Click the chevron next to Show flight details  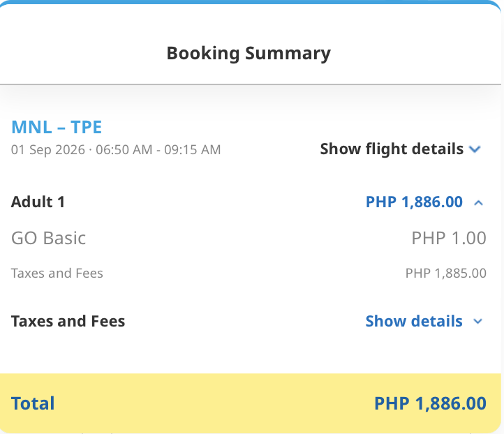475,149
